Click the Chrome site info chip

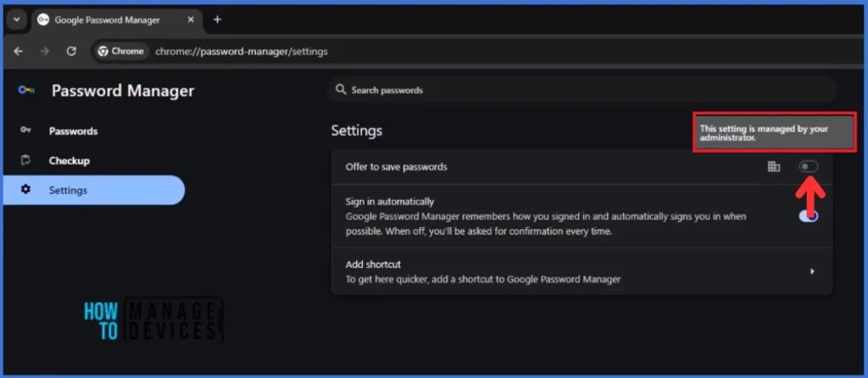click(x=120, y=52)
